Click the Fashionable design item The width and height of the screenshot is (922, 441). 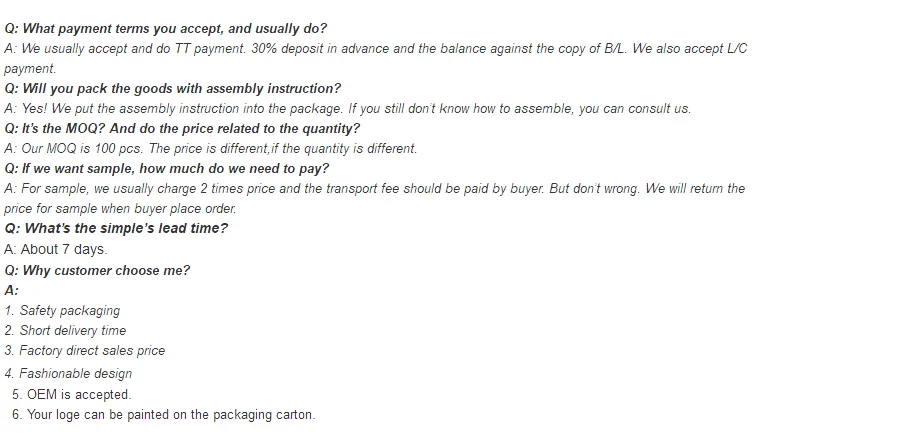pyautogui.click(x=68, y=373)
